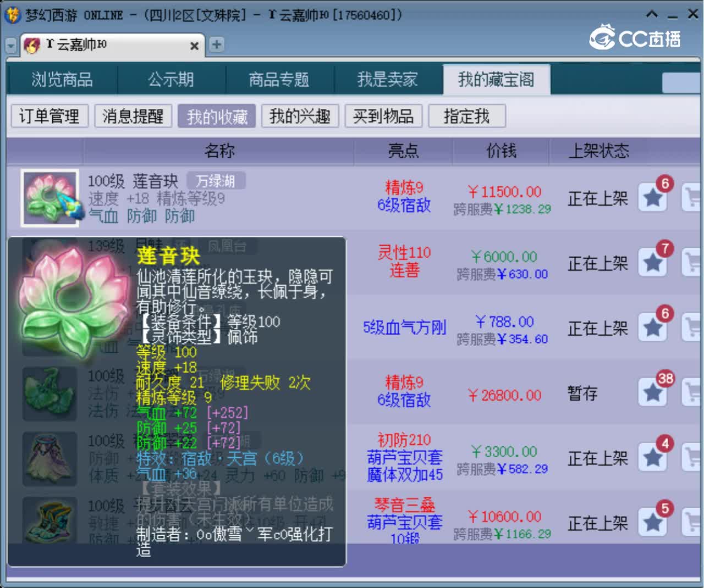Click 琴音三叠 highlight text

(x=404, y=504)
